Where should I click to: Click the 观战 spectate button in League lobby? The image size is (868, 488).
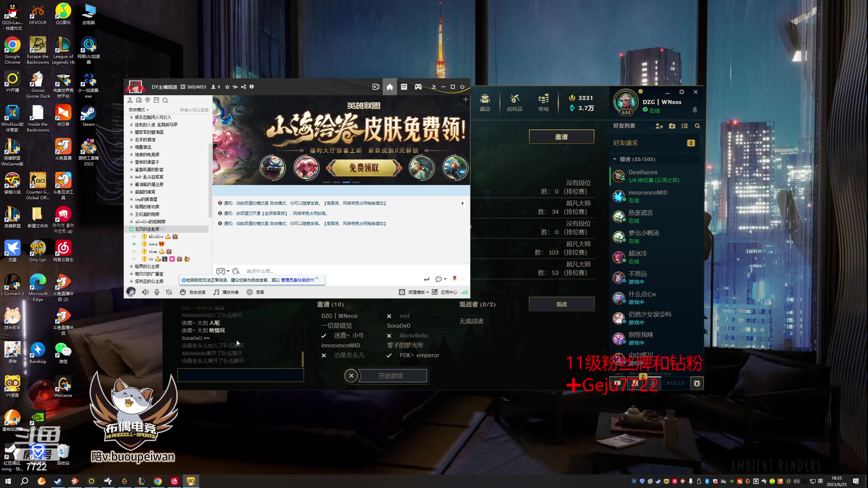pyautogui.click(x=561, y=304)
